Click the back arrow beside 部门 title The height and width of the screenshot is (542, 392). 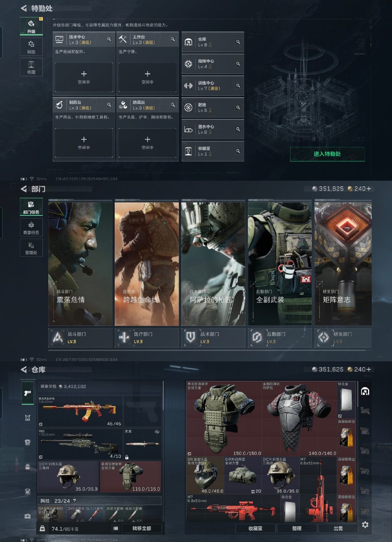[x=24, y=189]
